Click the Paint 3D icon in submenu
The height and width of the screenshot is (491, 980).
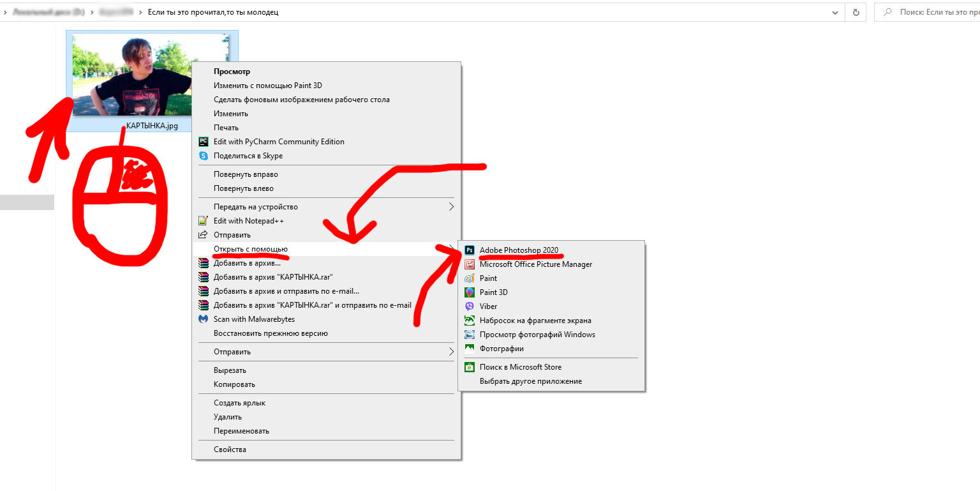click(x=470, y=292)
